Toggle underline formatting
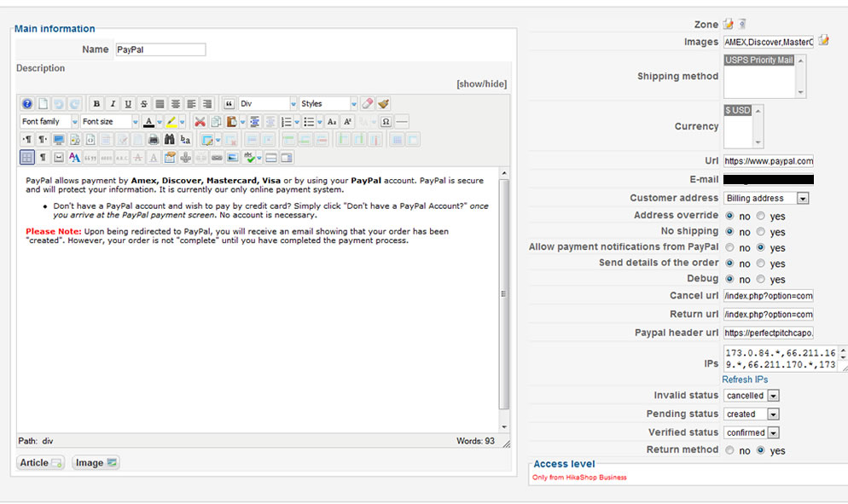The height and width of the screenshot is (504, 848). (128, 104)
